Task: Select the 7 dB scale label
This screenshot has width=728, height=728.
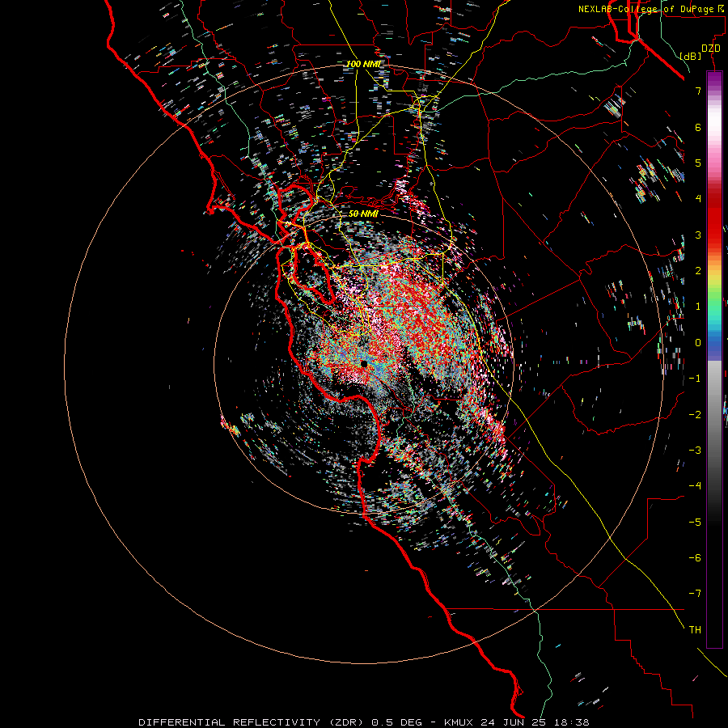Action: tap(698, 91)
